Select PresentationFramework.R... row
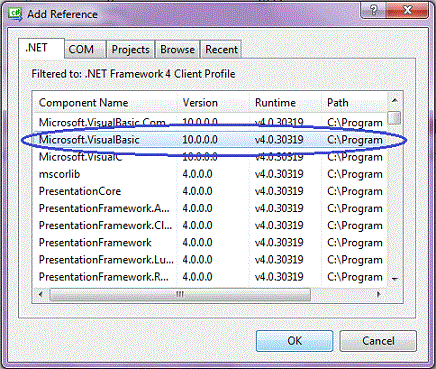This screenshot has width=436, height=369. (210, 277)
